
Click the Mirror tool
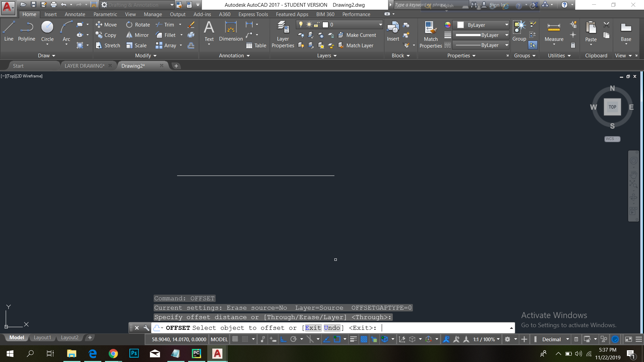[x=137, y=35]
